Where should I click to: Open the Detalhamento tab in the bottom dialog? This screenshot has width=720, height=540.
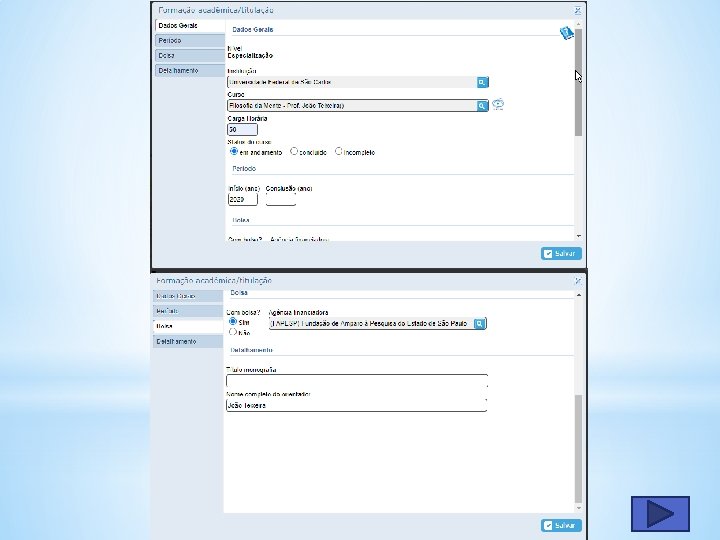pyautogui.click(x=188, y=342)
